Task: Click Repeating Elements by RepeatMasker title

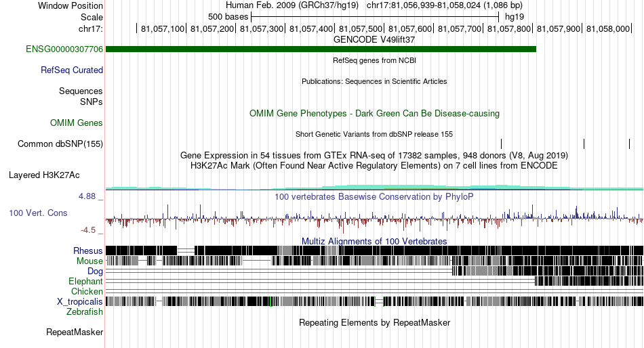Action: pyautogui.click(x=375, y=322)
